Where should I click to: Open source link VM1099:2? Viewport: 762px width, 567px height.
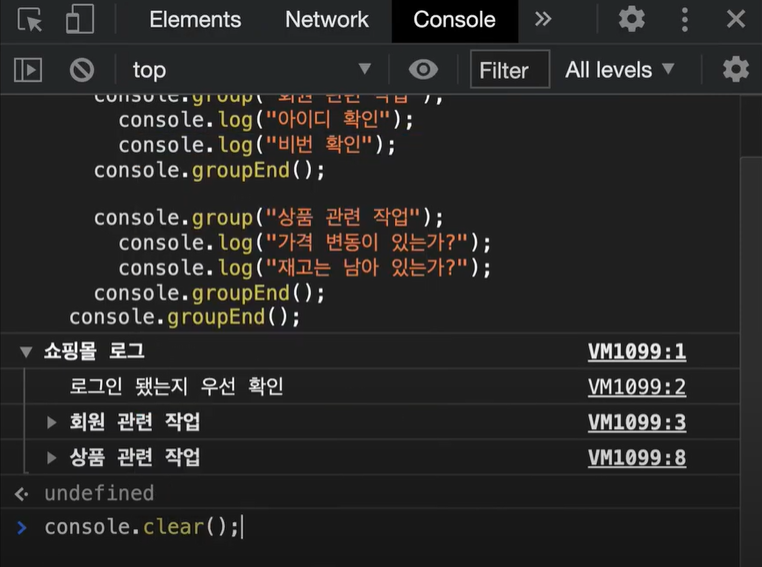(x=637, y=387)
